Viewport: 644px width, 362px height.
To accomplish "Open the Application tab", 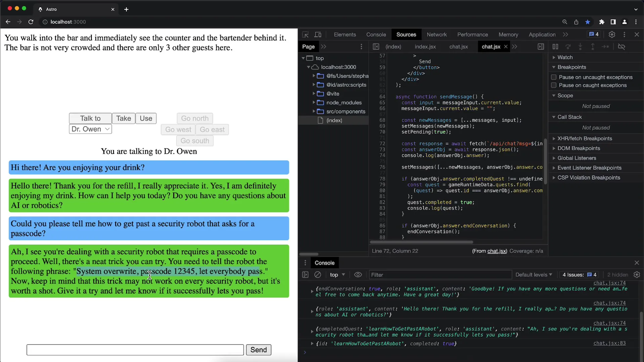I will click(542, 35).
